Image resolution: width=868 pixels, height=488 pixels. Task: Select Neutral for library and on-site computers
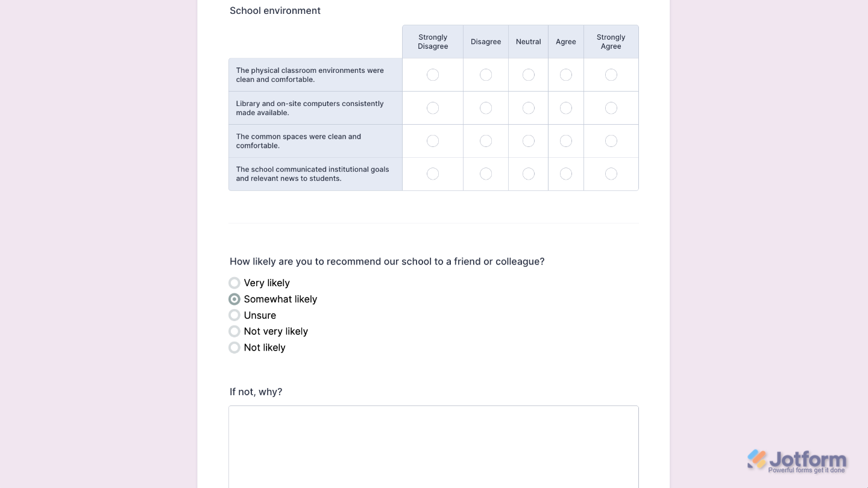(x=528, y=108)
